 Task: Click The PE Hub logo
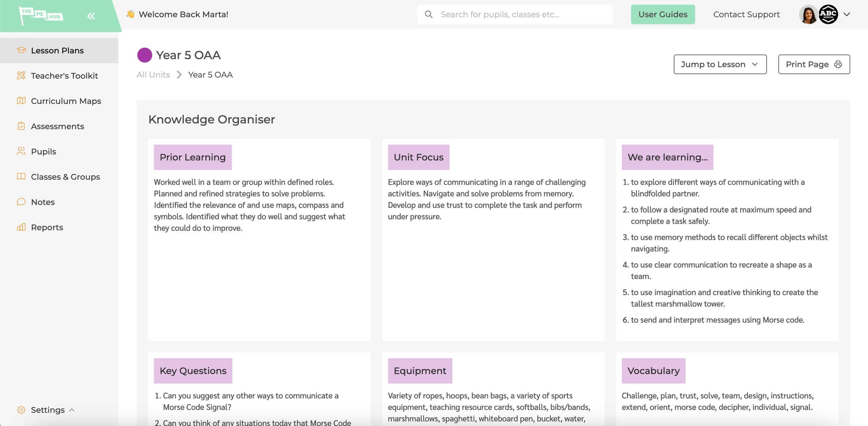point(41,15)
